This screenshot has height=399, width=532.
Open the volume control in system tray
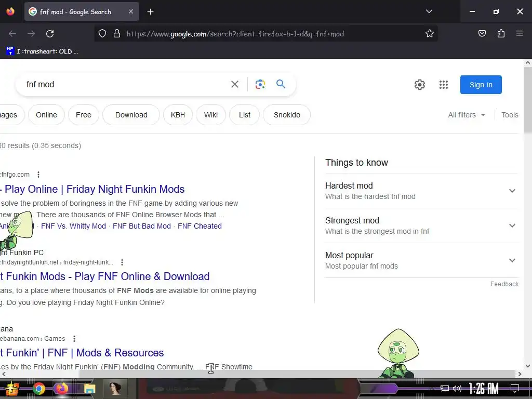[457, 389]
